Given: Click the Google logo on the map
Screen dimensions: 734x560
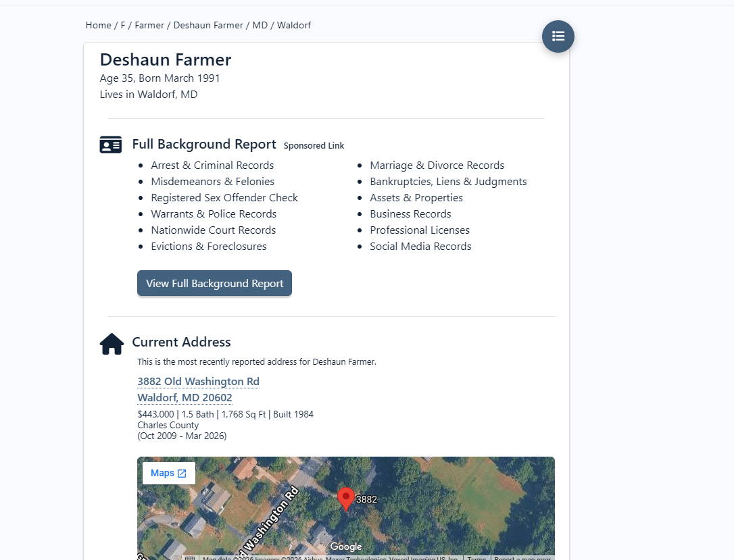Looking at the screenshot, I should coord(346,546).
